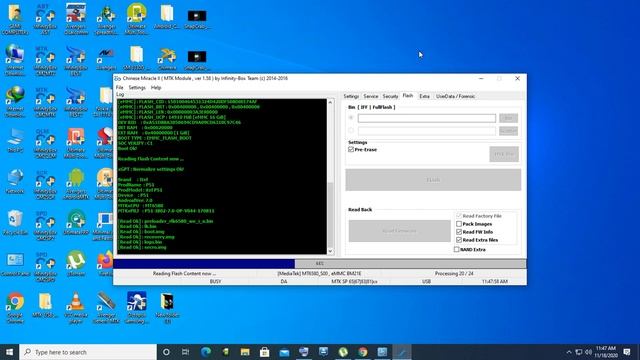Open File Explorer from the taskbar
This screenshot has height=360, width=640.
pyautogui.click(x=245, y=352)
